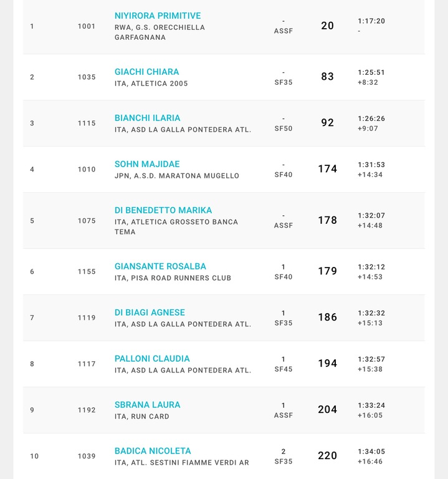Select bib number 1115 cell

click(x=87, y=123)
